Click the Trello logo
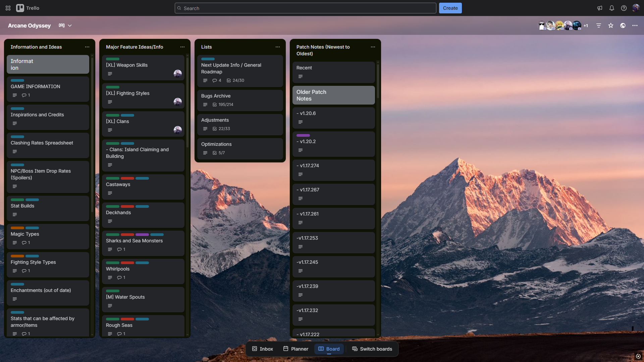 click(28, 8)
